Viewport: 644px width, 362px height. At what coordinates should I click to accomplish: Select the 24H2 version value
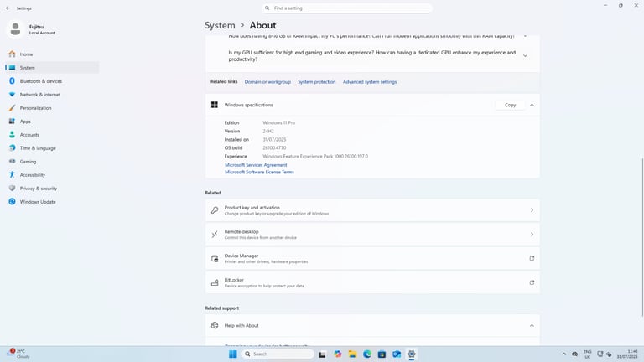268,132
